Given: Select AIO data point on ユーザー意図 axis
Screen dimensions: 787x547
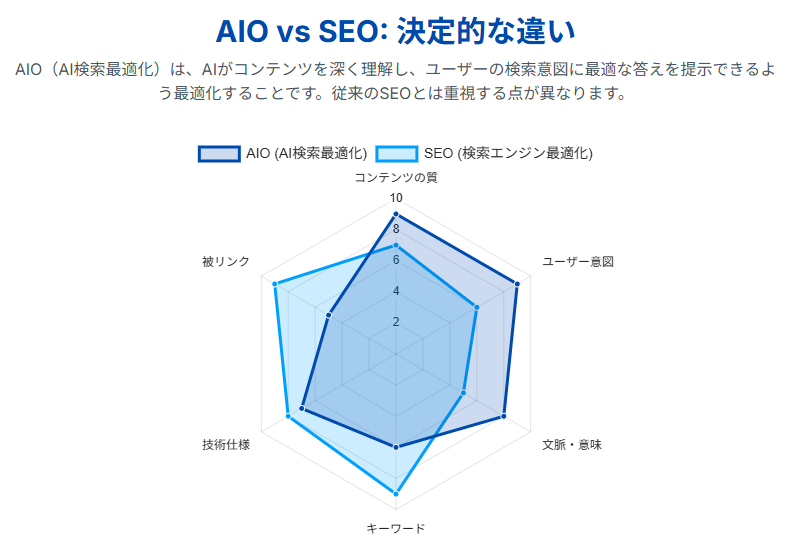Looking at the screenshot, I should coord(517,284).
